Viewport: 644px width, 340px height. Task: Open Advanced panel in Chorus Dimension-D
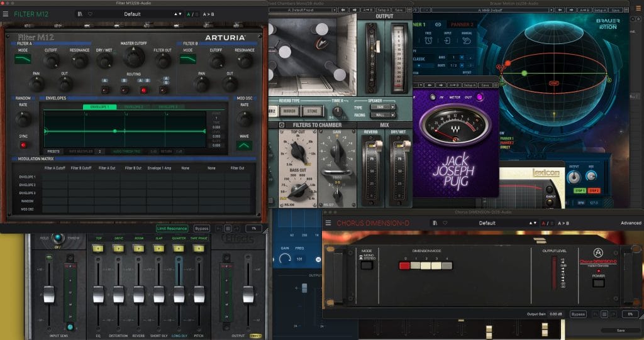pyautogui.click(x=631, y=223)
